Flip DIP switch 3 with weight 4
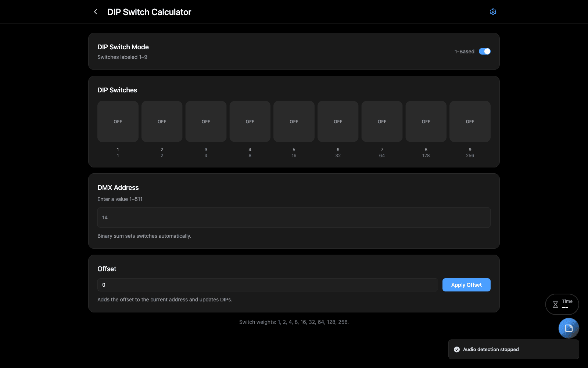The width and height of the screenshot is (588, 368). pyautogui.click(x=206, y=121)
